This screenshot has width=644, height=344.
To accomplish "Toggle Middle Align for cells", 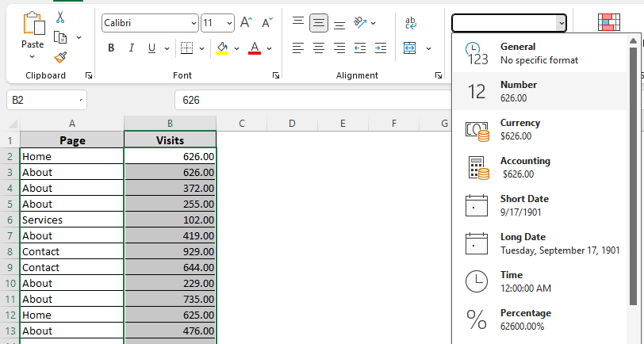I will pos(319,23).
